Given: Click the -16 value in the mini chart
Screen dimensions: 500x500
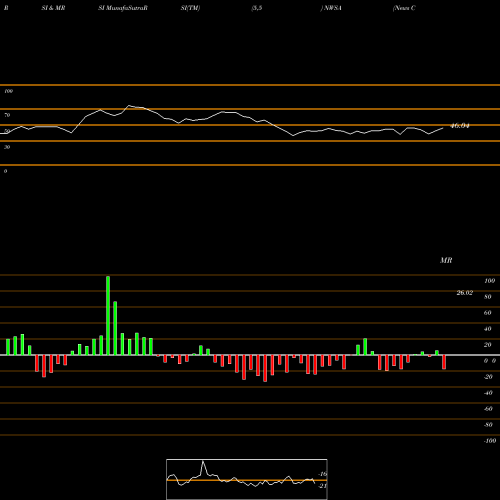Looking at the screenshot, I should (323, 474).
